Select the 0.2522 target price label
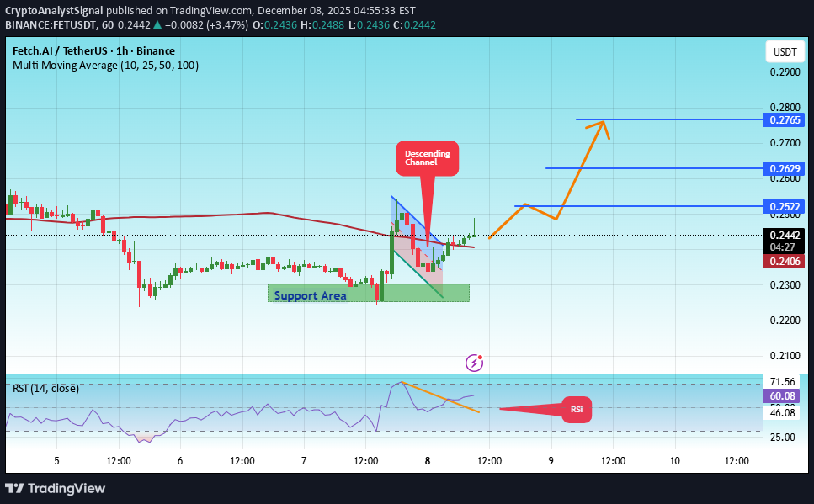This screenshot has width=814, height=504. (x=785, y=206)
